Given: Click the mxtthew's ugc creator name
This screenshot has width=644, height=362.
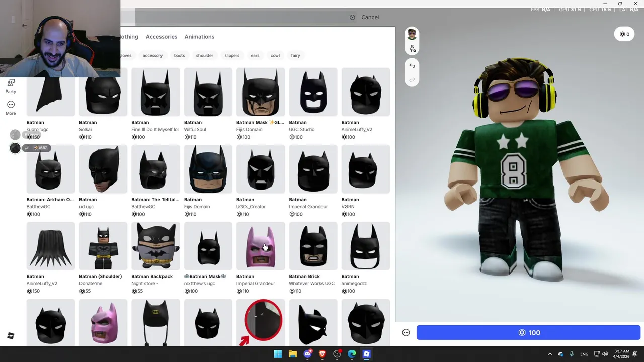Looking at the screenshot, I should (x=199, y=284).
